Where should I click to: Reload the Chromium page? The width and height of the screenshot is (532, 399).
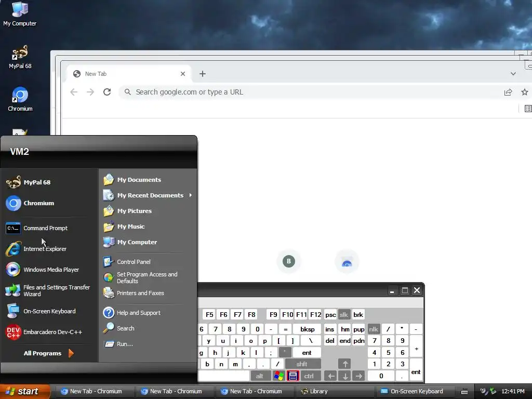coord(107,92)
